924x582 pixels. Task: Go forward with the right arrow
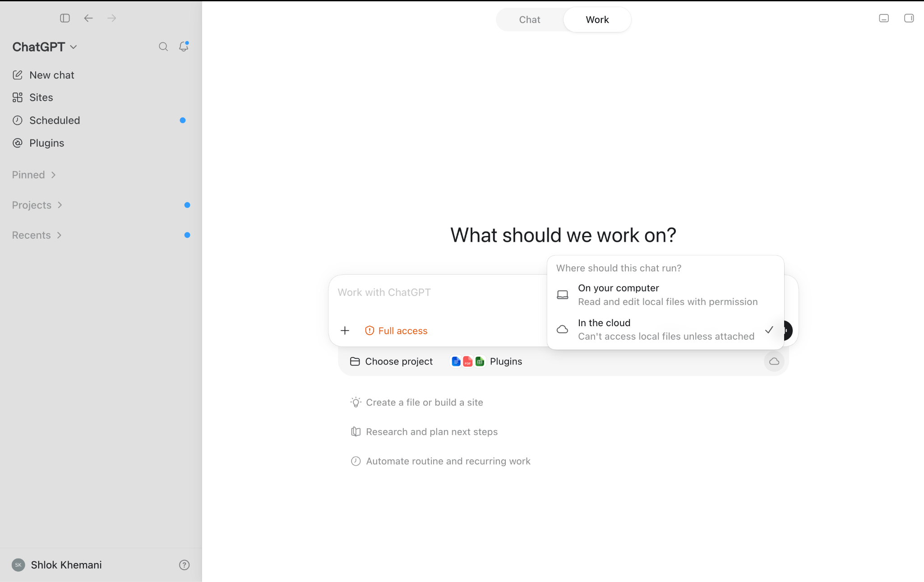pos(112,18)
